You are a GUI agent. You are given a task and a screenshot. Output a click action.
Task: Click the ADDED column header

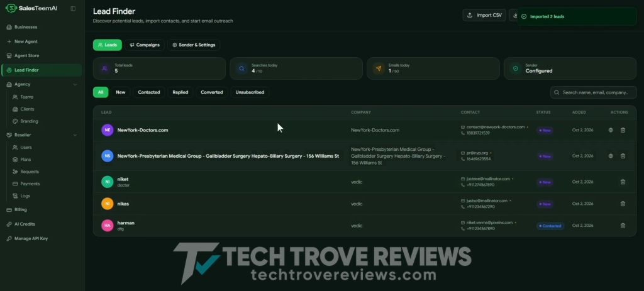point(579,113)
